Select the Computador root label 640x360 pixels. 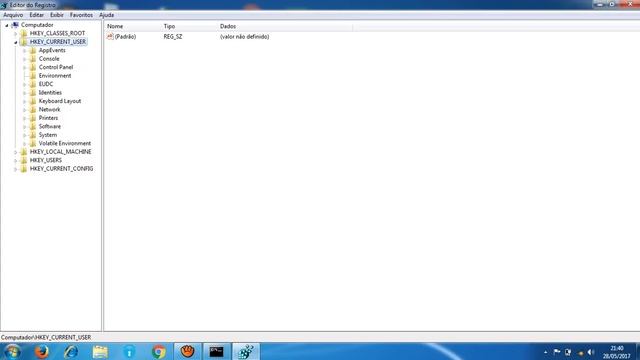point(37,25)
